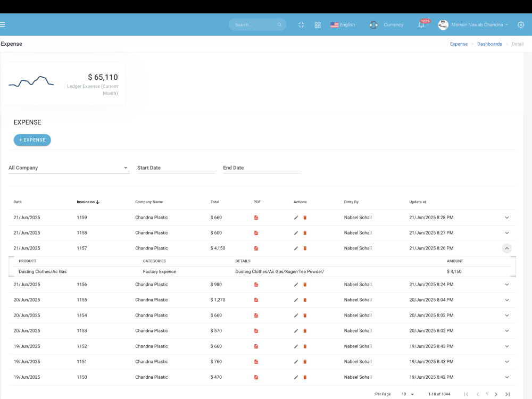
Task: Sort by Invoice no column header
Action: [88, 202]
